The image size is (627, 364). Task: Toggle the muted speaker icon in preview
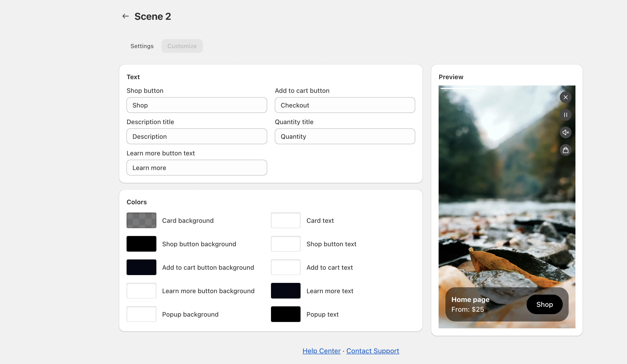[565, 132]
